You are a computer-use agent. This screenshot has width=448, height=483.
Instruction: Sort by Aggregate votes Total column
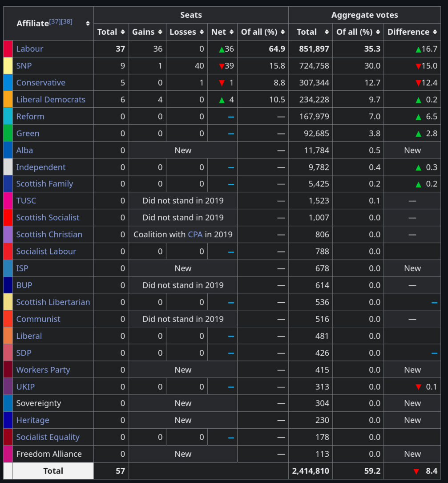tap(327, 32)
